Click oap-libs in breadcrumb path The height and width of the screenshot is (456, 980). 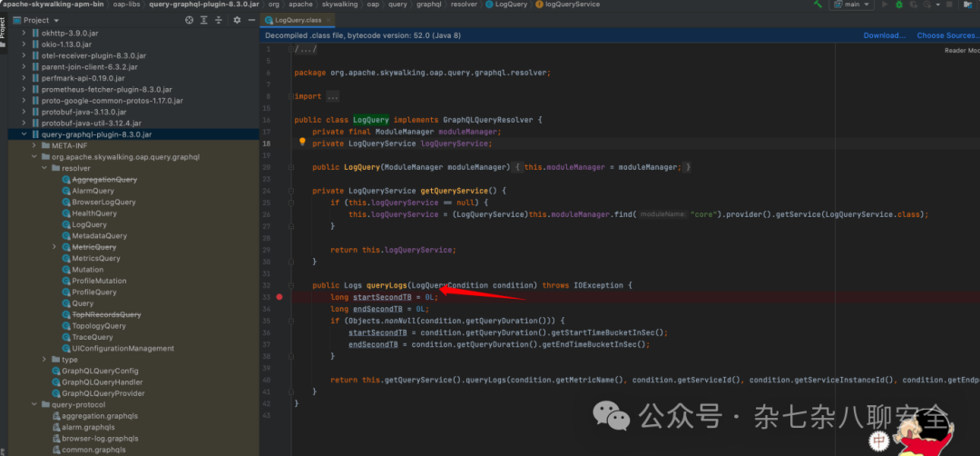tap(128, 5)
